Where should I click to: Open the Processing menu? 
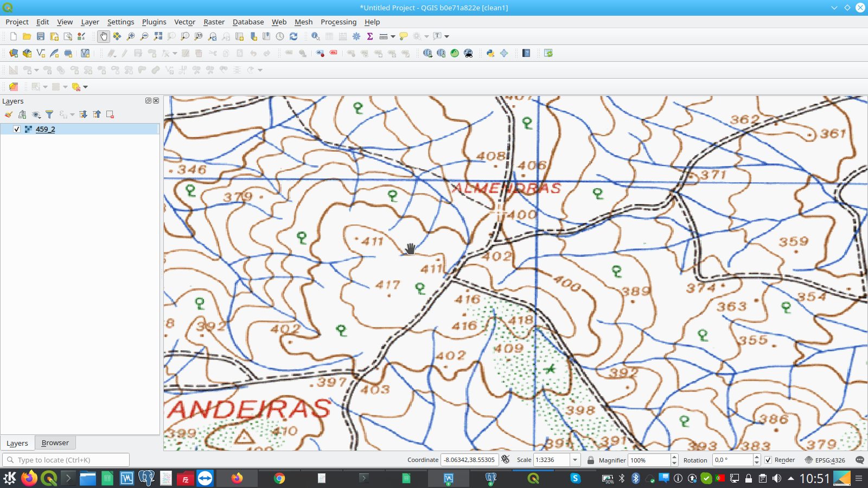[x=339, y=22]
